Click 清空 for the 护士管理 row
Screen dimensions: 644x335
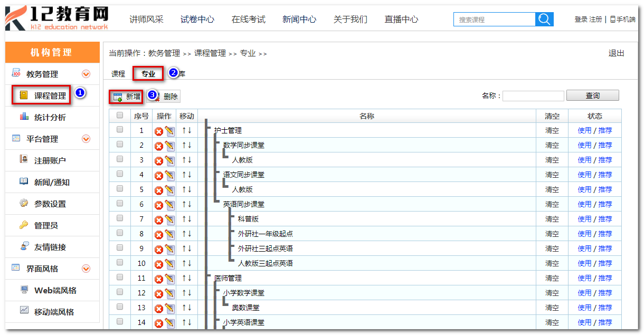tap(552, 130)
